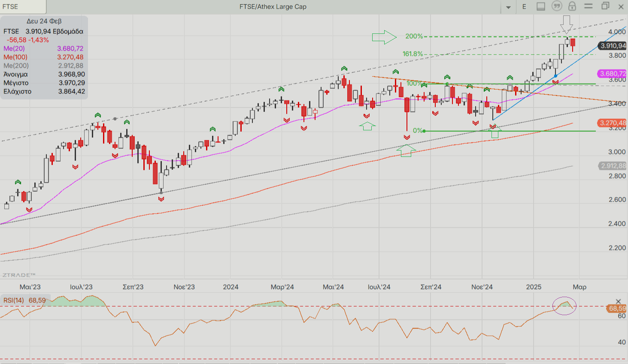Open the hamburger chart menu icon
The image size is (628, 364).
pyautogui.click(x=589, y=6)
